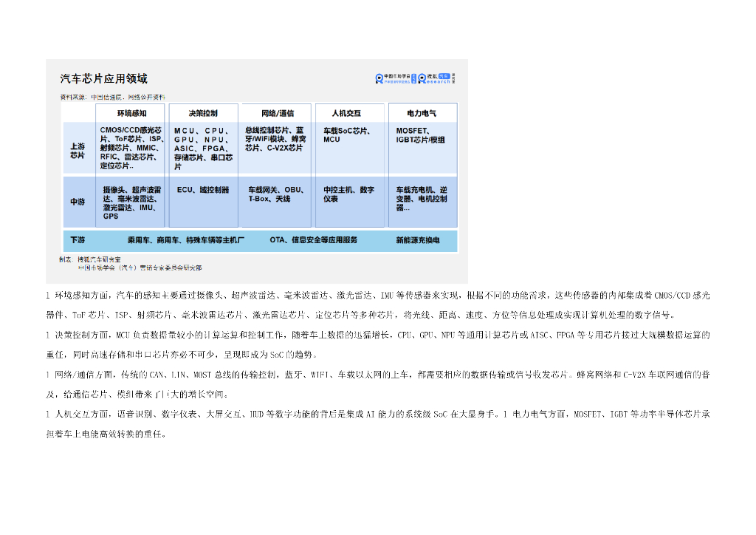Click the 资料来源 source line under the title
Viewport: 756px width, 535px height.
(x=112, y=97)
